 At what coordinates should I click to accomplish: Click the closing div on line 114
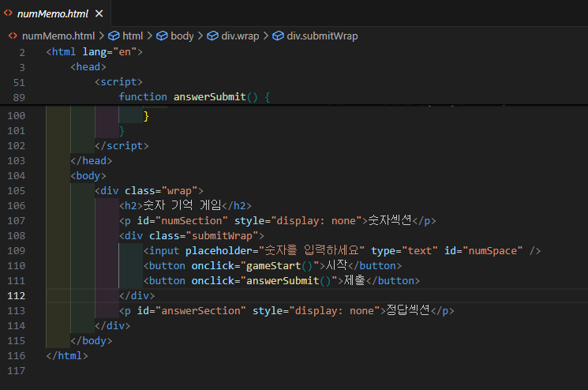113,326
